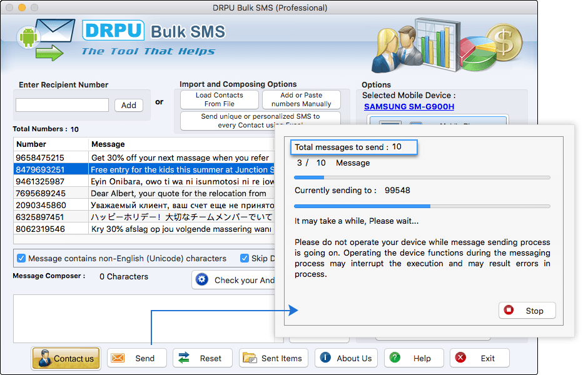588x375 pixels.
Task: Reset the form with Reset button
Action: click(x=203, y=358)
